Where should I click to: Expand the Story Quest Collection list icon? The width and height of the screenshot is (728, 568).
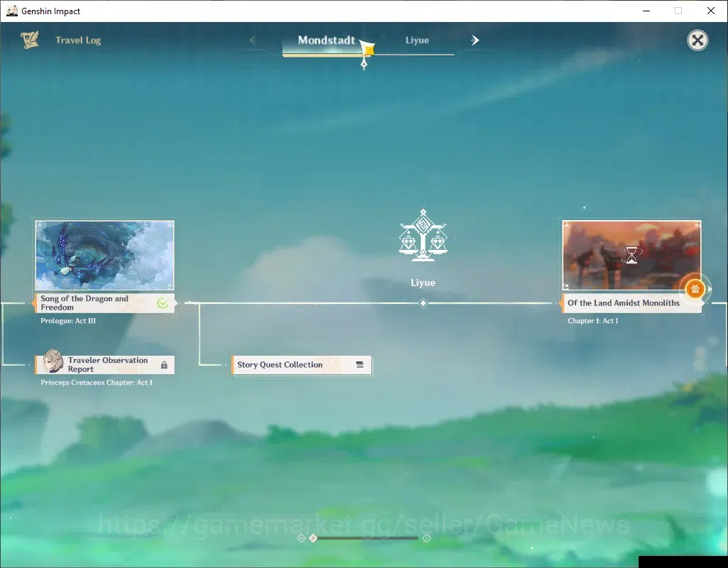[x=360, y=364]
